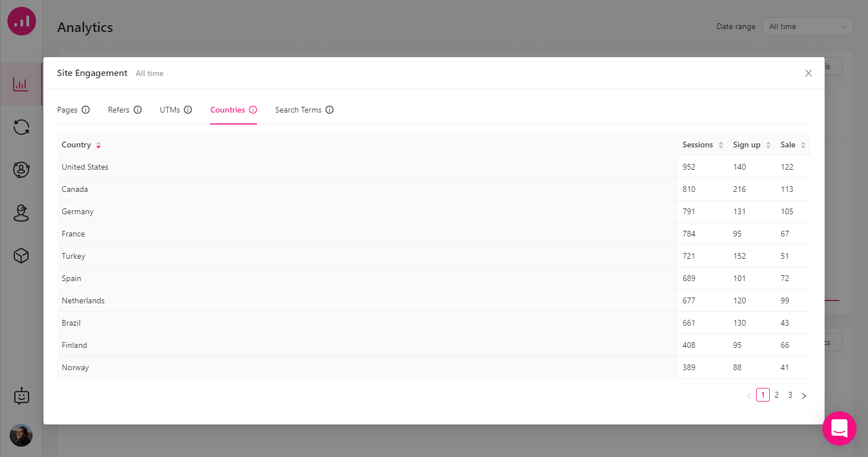The width and height of the screenshot is (868, 457).
Task: Click sale value 105
Action: click(787, 211)
